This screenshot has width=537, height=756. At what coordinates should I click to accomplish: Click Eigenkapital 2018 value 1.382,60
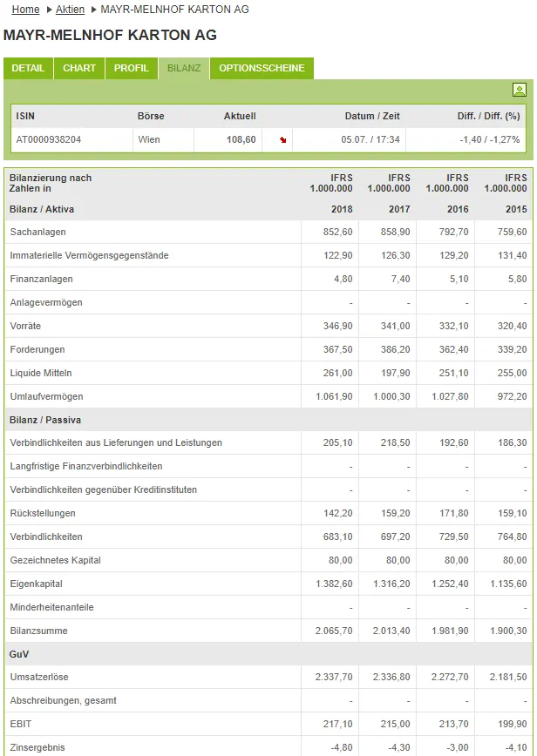[335, 584]
